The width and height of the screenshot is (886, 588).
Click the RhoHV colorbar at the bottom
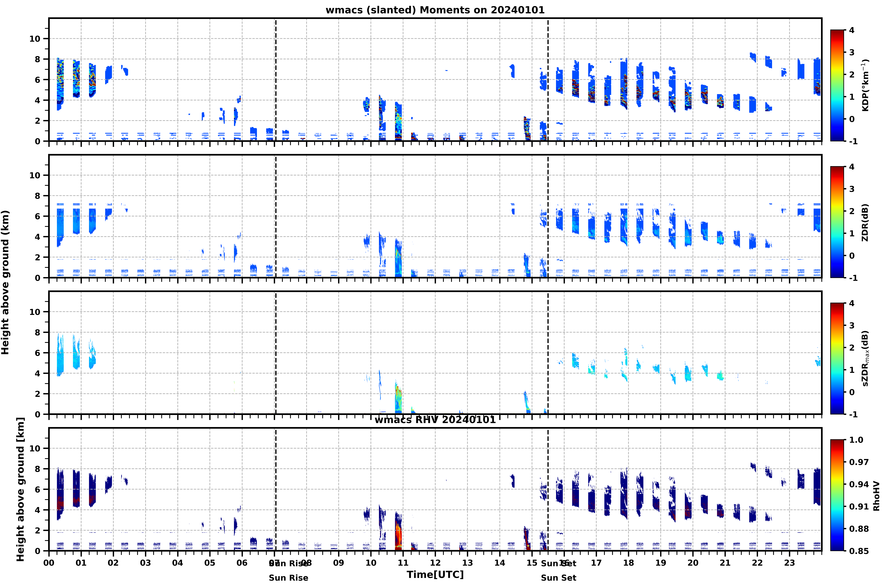click(x=837, y=495)
